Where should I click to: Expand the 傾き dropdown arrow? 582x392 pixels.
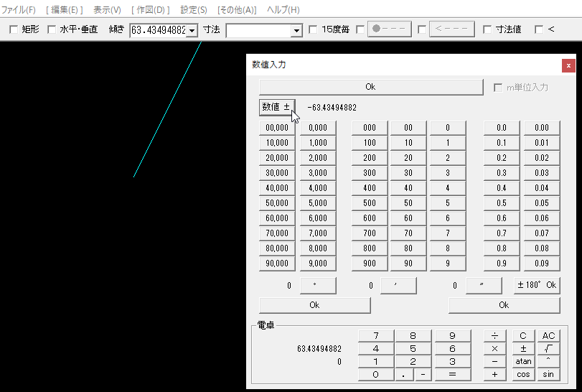point(192,30)
